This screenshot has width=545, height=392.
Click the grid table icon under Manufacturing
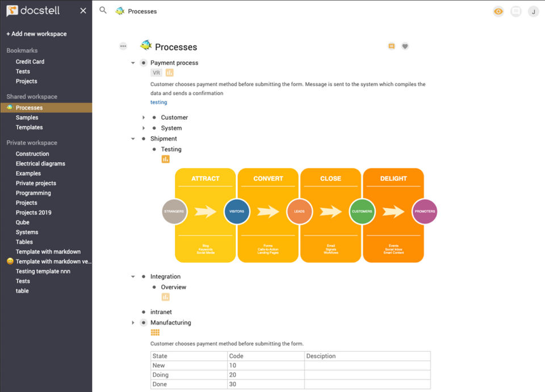[155, 332]
